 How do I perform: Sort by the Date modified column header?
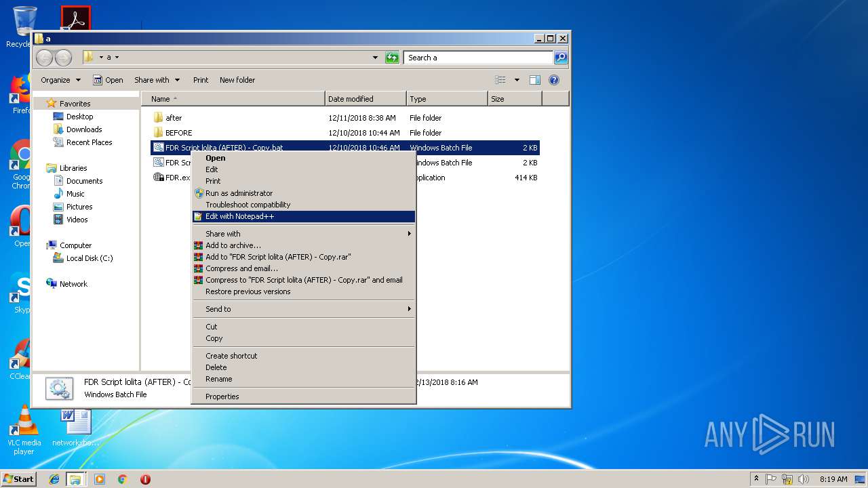point(366,99)
